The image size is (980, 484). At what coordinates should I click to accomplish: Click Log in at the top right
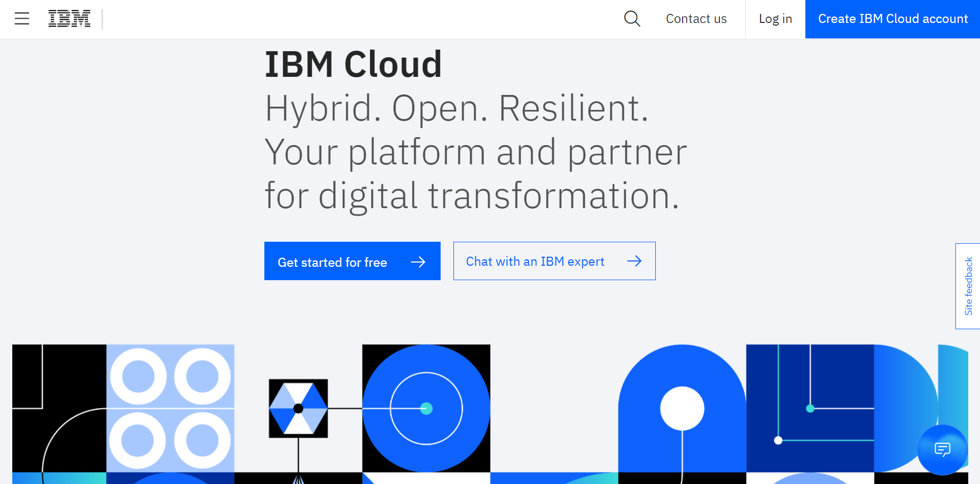(x=775, y=18)
